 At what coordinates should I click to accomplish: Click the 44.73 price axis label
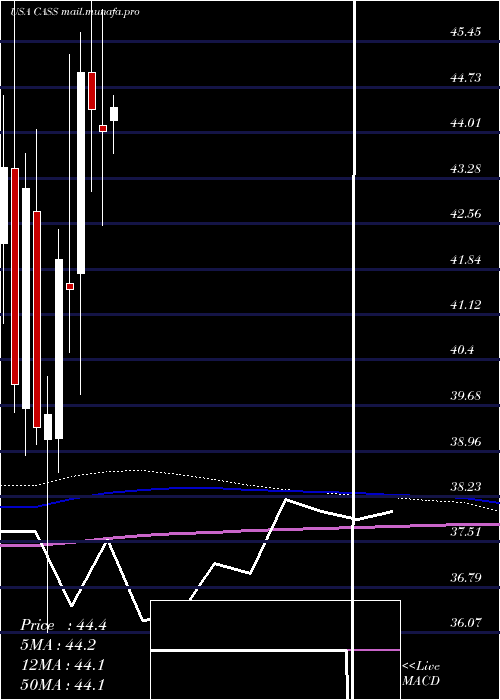(x=466, y=78)
